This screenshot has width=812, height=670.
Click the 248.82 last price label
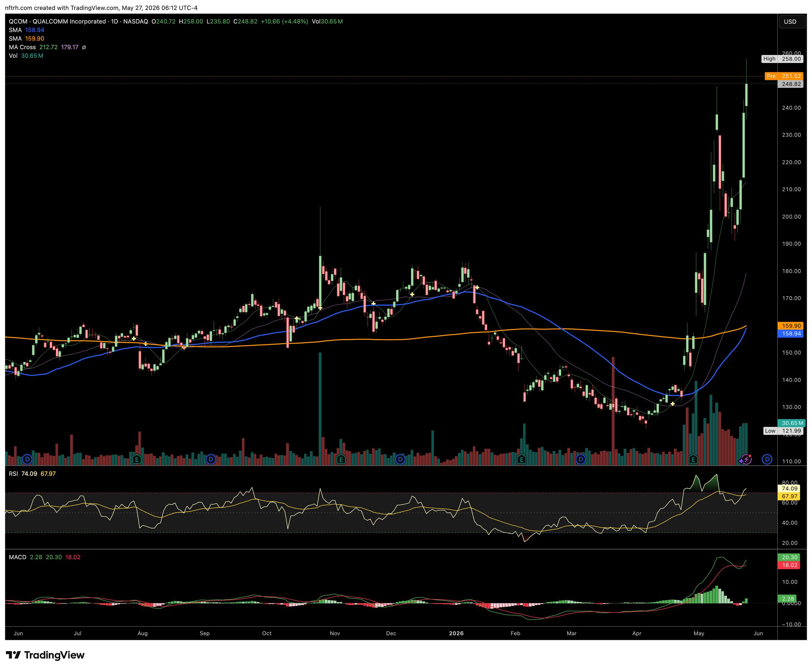pos(791,84)
